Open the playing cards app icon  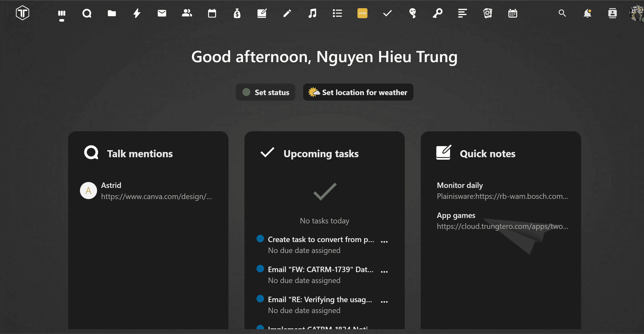click(x=487, y=13)
